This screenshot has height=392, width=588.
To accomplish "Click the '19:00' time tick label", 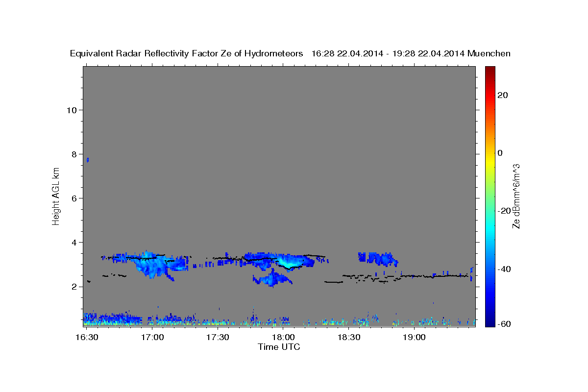I will [414, 338].
